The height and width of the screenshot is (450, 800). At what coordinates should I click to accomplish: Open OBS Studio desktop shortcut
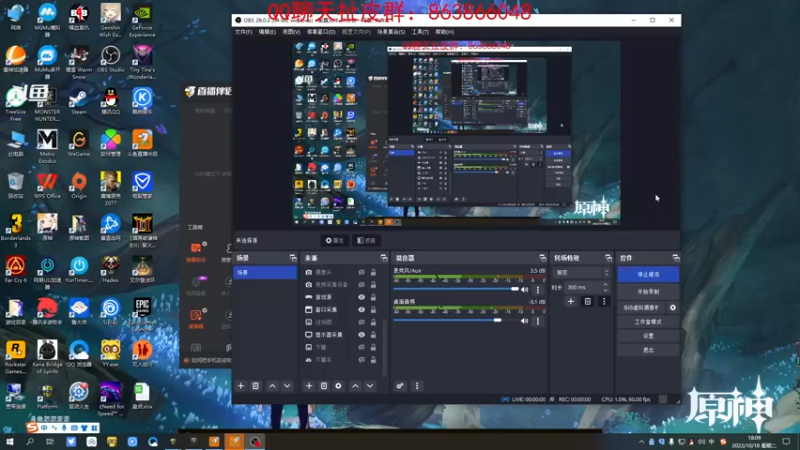tap(110, 60)
